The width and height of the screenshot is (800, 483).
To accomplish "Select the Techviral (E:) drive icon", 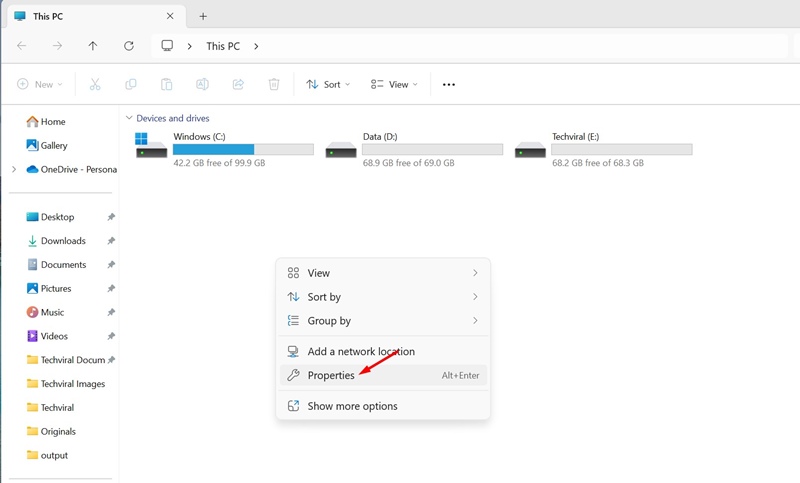I will 530,150.
